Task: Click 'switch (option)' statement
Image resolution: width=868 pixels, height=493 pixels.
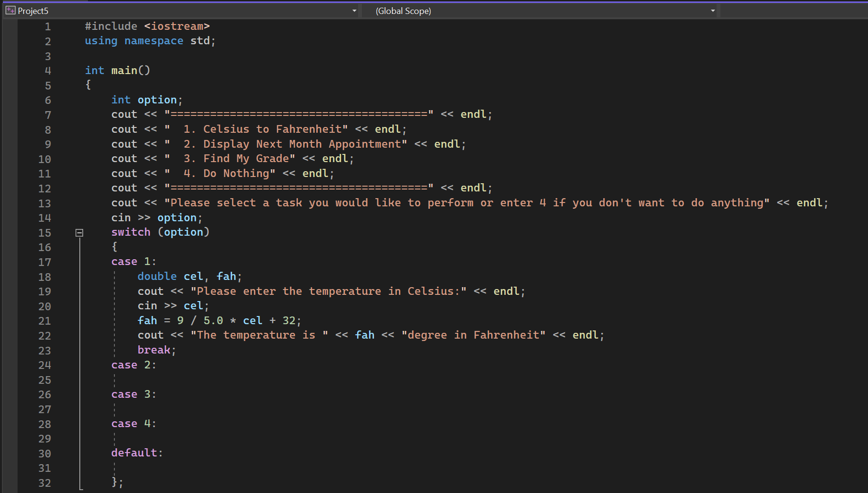Action: (161, 232)
